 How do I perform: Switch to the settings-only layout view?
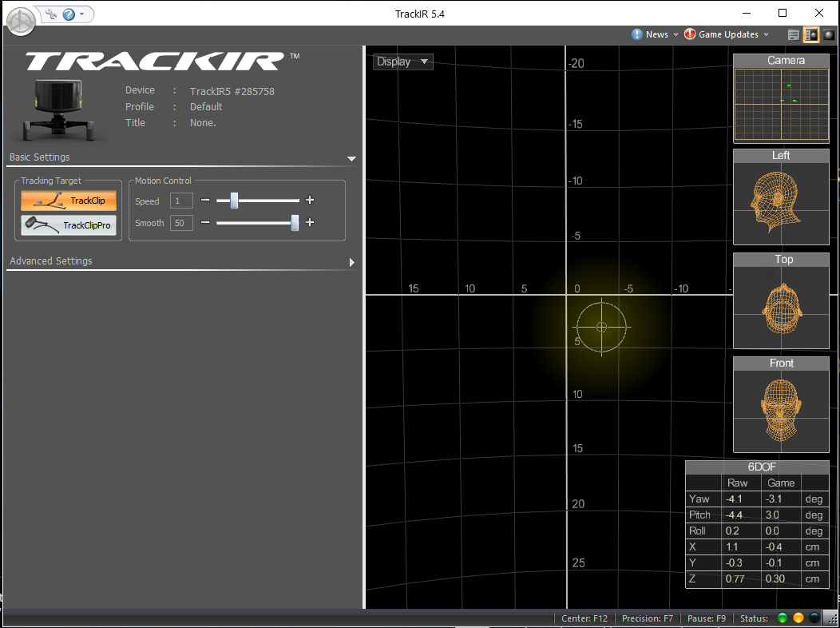[x=794, y=35]
